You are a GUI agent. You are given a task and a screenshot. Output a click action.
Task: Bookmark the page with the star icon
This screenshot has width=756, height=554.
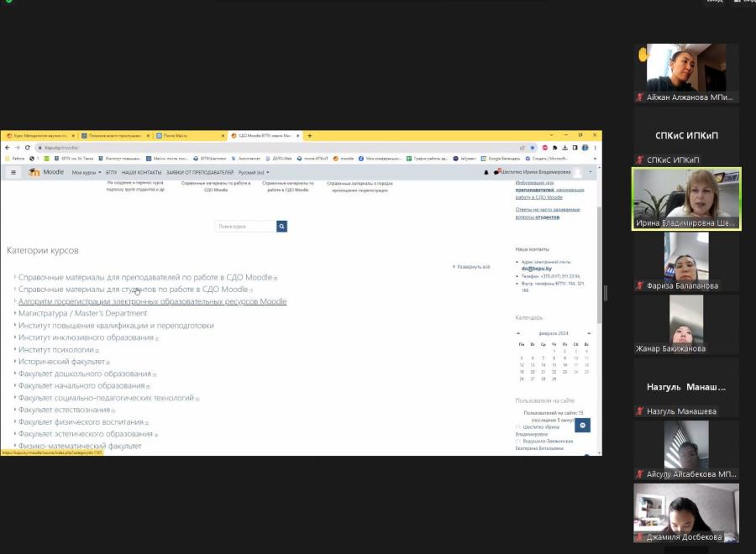click(x=533, y=148)
